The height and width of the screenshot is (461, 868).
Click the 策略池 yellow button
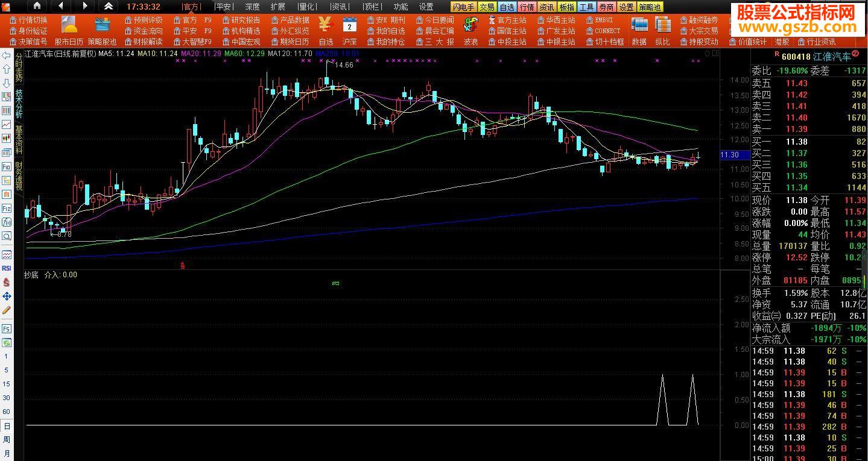pyautogui.click(x=650, y=7)
